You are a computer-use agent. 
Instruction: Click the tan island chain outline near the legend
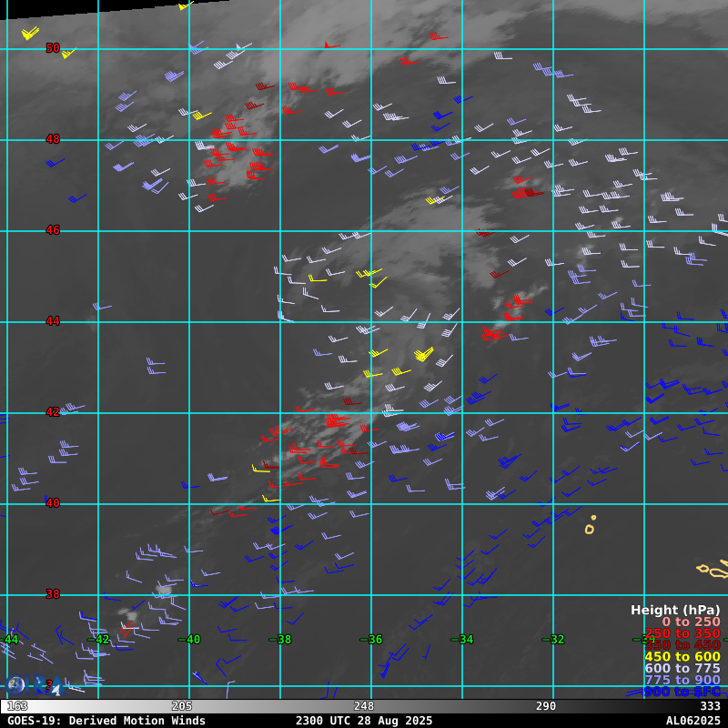[713, 570]
